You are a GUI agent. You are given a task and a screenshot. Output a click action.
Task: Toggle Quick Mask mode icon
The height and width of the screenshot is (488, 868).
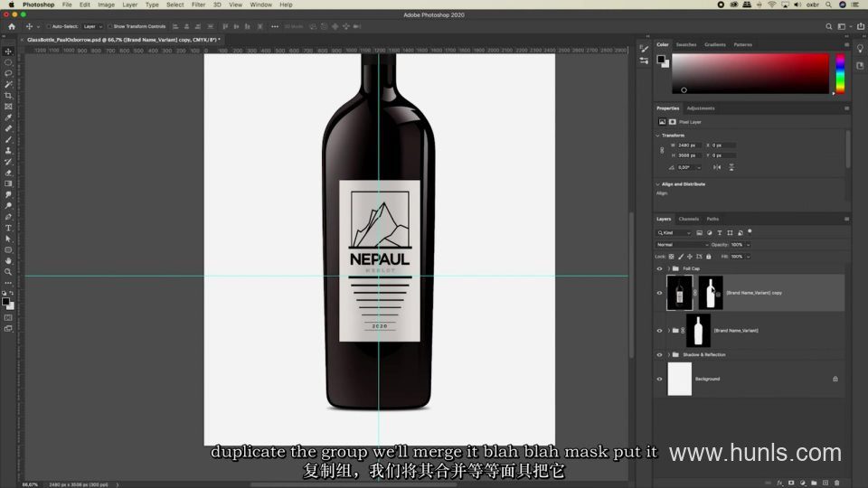point(8,317)
